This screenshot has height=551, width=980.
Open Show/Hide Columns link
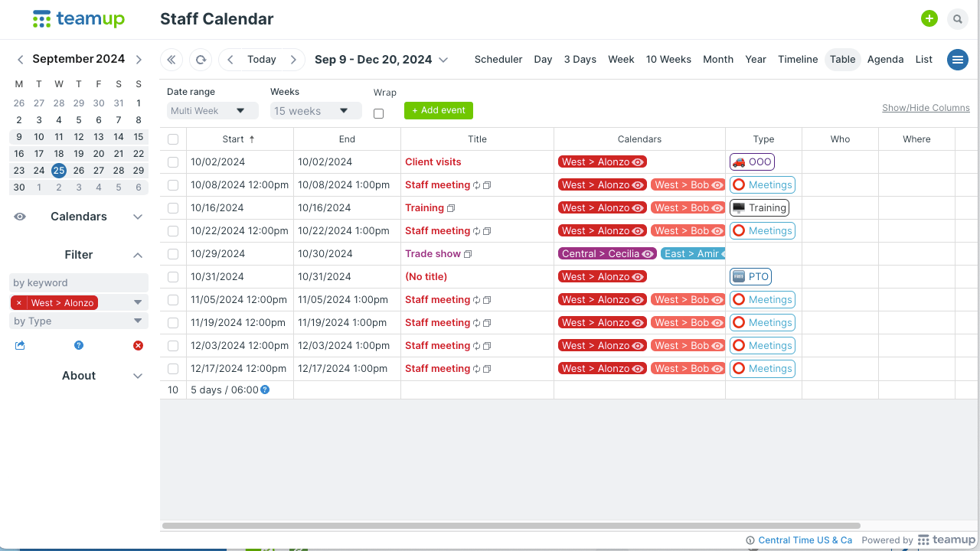926,108
